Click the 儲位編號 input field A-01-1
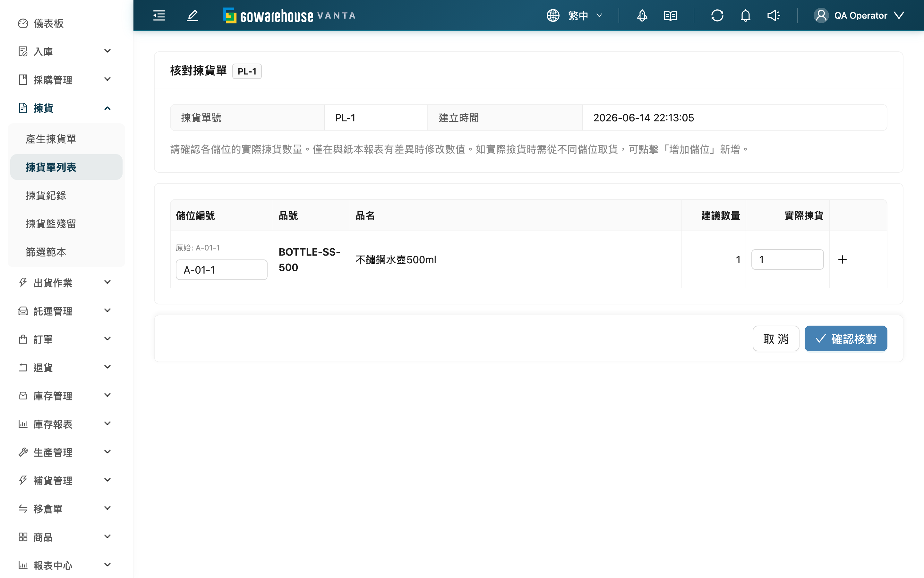This screenshot has width=924, height=578. click(x=221, y=270)
